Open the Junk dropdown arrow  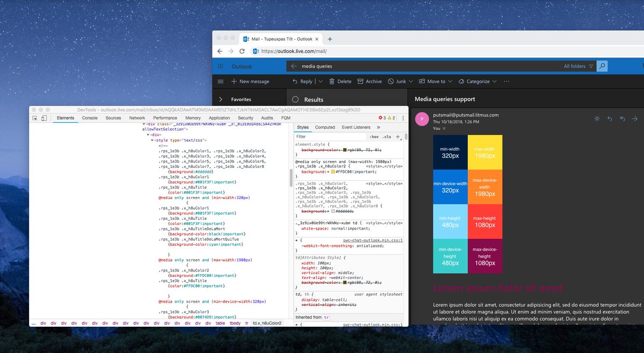click(411, 82)
